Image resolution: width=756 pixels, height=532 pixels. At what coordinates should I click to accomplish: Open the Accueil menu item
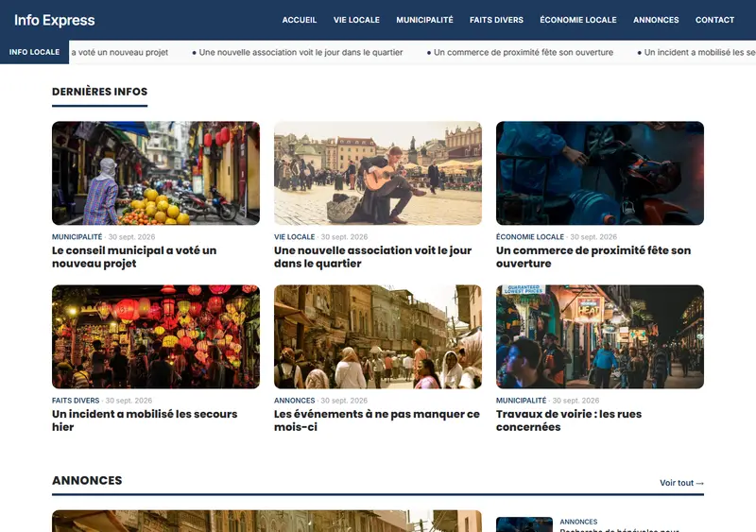point(300,20)
